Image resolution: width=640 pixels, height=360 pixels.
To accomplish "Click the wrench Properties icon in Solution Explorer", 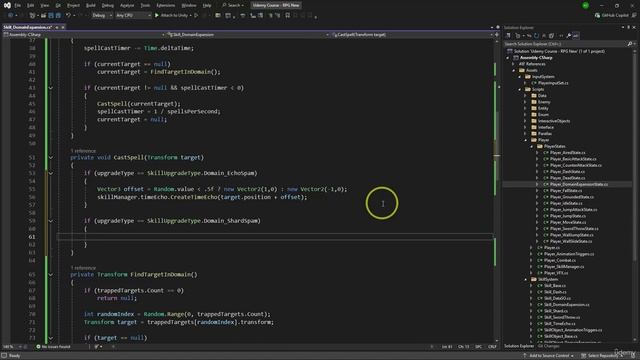I will pyautogui.click(x=568, y=36).
